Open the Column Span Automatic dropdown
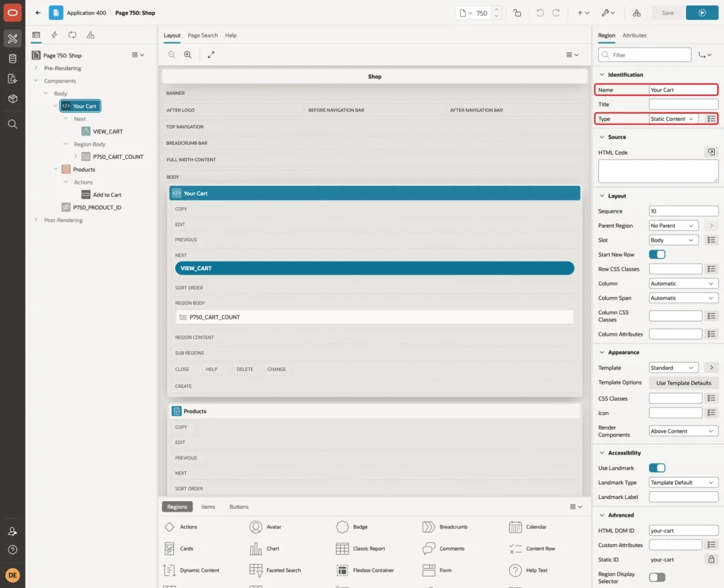The width and height of the screenshot is (724, 588). [x=684, y=298]
